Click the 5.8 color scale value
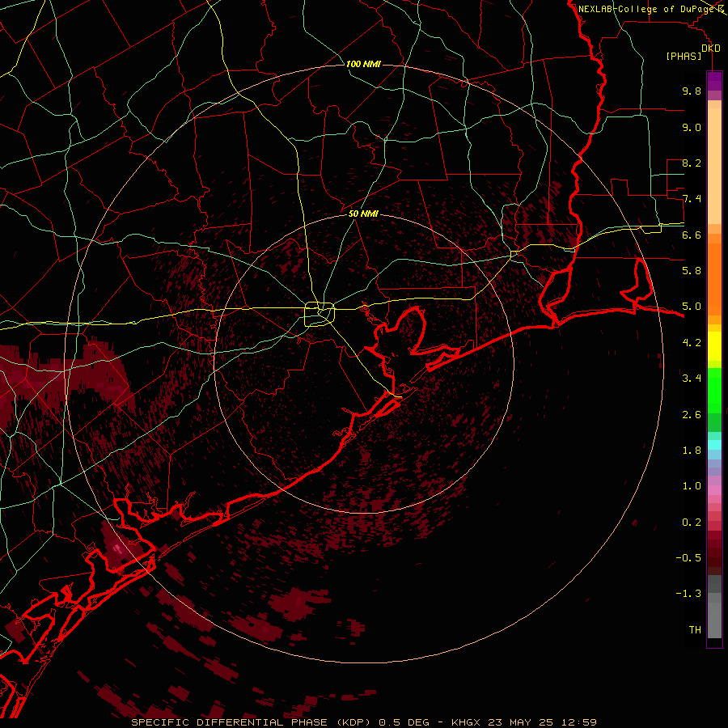Viewport: 728px width, 728px height. pos(692,271)
